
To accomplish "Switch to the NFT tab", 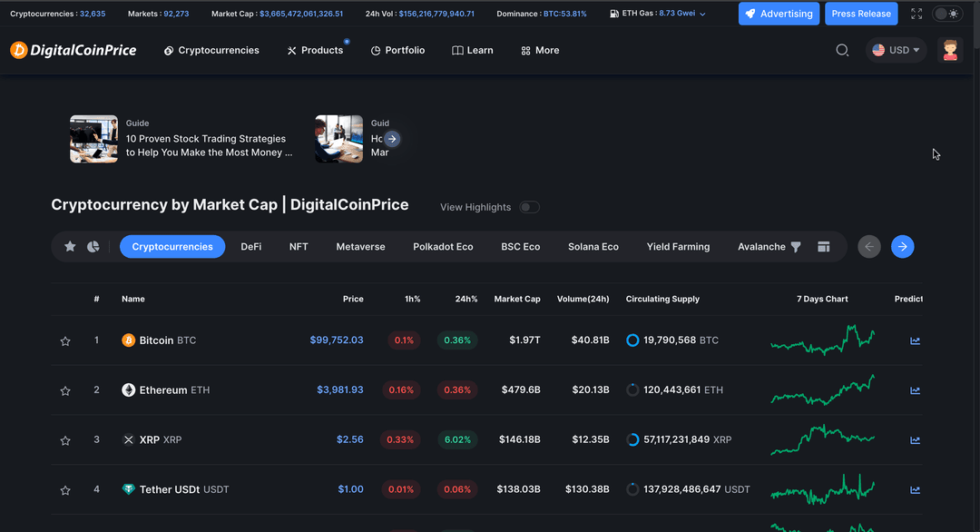I will pos(299,246).
